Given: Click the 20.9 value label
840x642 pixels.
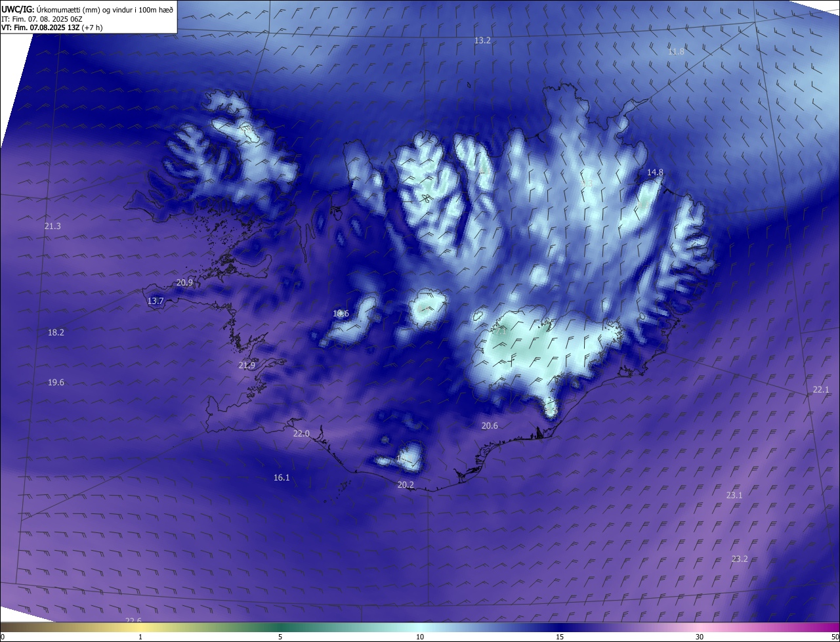Looking at the screenshot, I should [185, 282].
